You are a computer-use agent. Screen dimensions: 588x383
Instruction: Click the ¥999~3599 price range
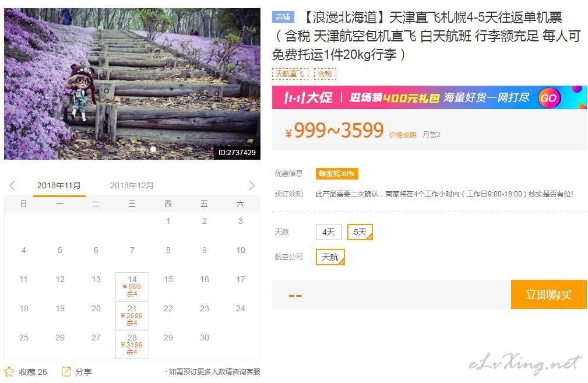click(335, 131)
